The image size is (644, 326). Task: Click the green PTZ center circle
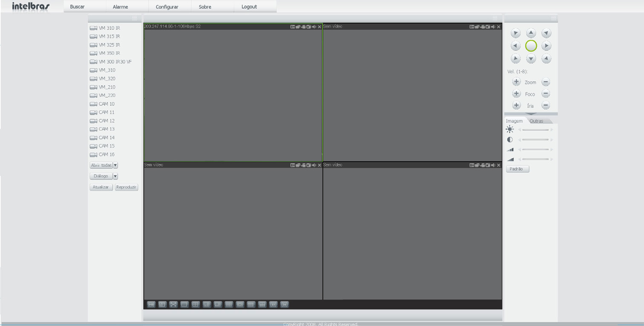pos(531,46)
